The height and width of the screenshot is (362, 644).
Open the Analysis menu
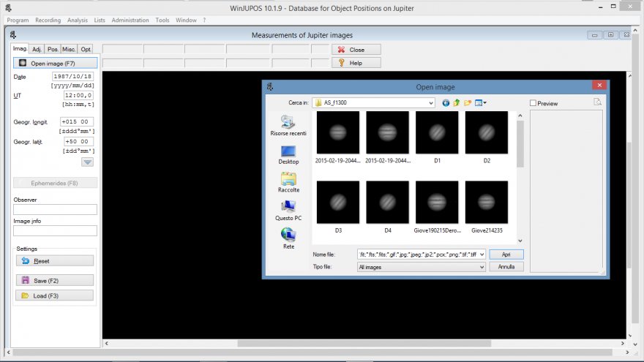[x=78, y=20]
